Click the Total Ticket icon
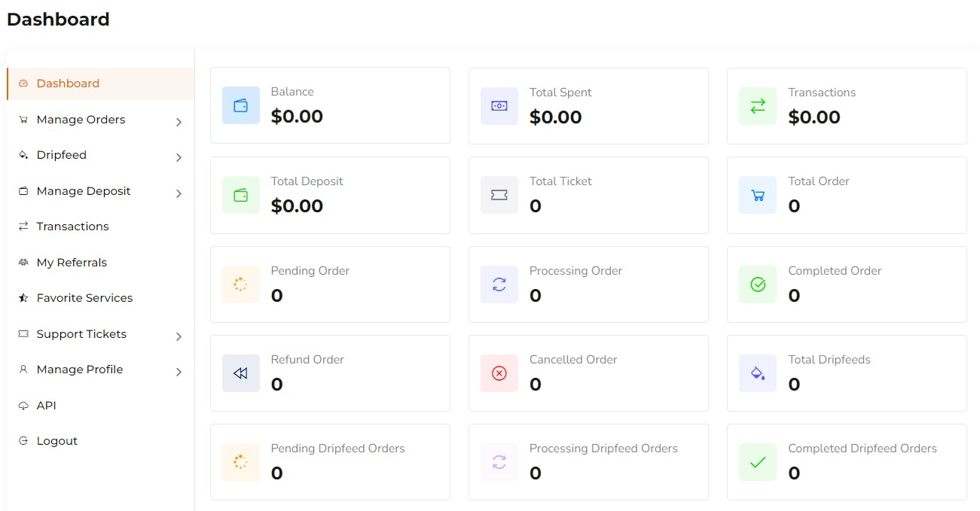 pos(499,195)
